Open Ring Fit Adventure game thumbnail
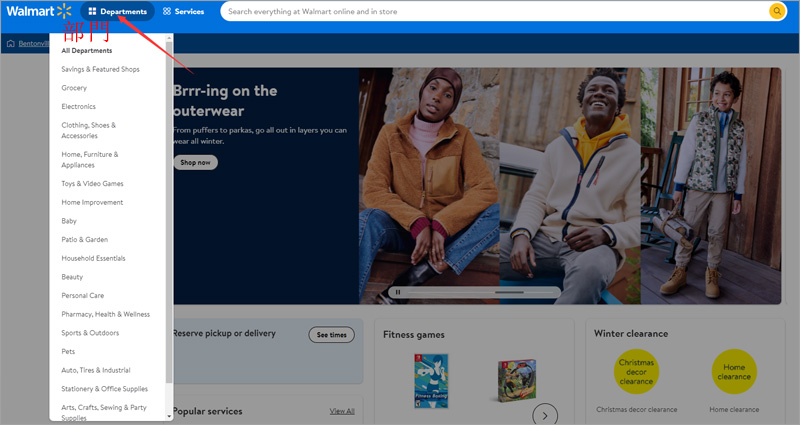 tap(517, 380)
